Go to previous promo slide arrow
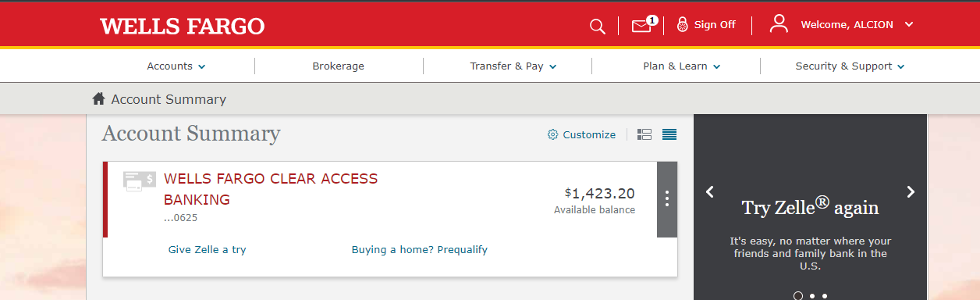Image resolution: width=980 pixels, height=300 pixels. [710, 191]
